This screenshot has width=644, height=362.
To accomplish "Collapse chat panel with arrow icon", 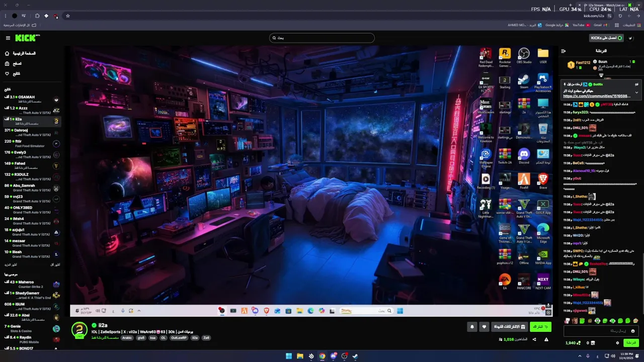I will point(563,51).
